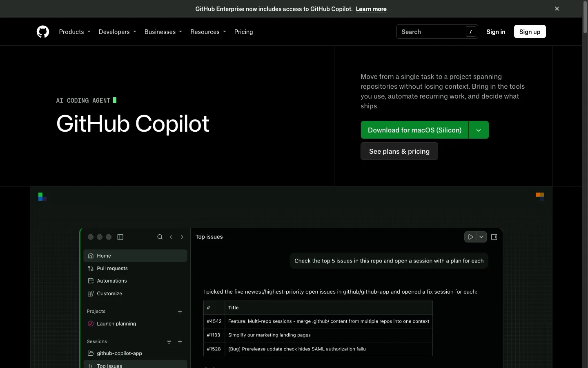
Task: Open the Home item in the app sidebar
Action: pyautogui.click(x=136, y=256)
